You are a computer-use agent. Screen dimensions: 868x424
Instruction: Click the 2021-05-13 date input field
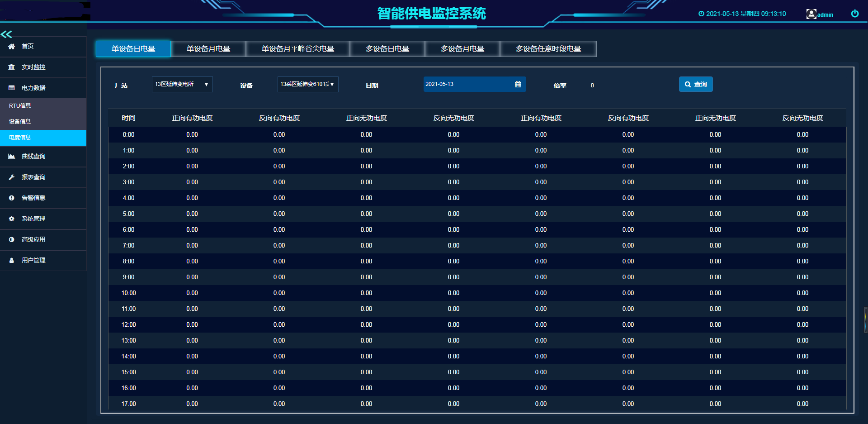[x=466, y=84]
